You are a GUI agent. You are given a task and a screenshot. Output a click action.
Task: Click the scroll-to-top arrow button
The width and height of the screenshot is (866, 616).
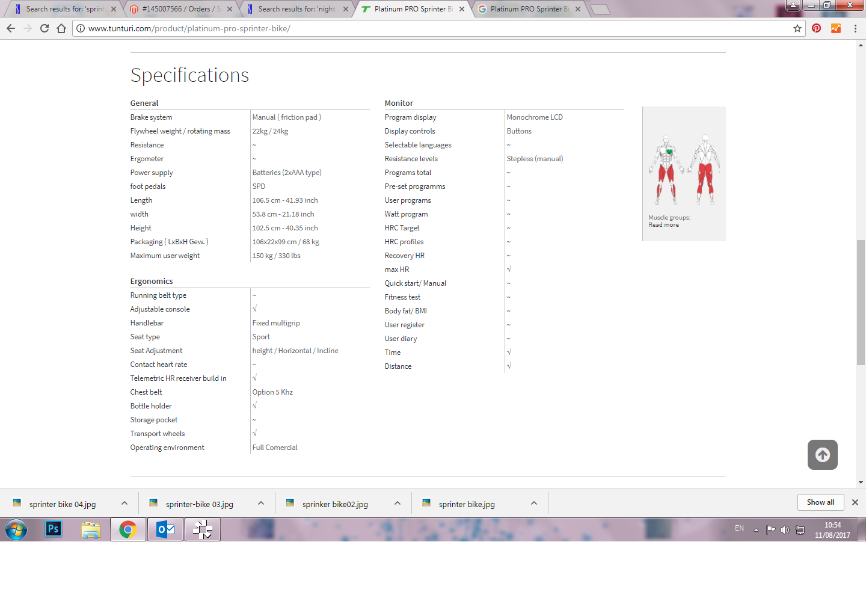pyautogui.click(x=822, y=455)
